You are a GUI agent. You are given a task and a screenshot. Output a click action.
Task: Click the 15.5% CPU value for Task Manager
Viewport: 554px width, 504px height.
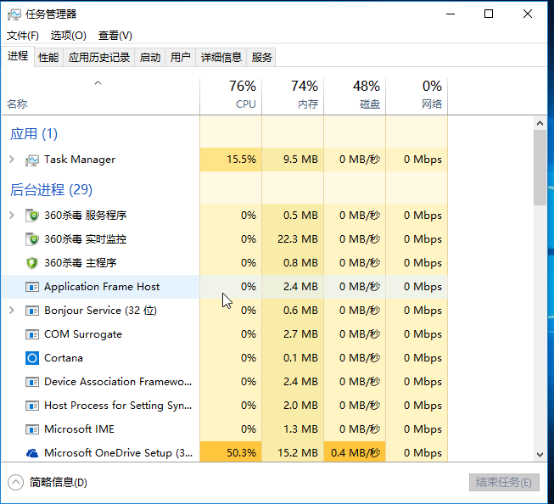(241, 159)
